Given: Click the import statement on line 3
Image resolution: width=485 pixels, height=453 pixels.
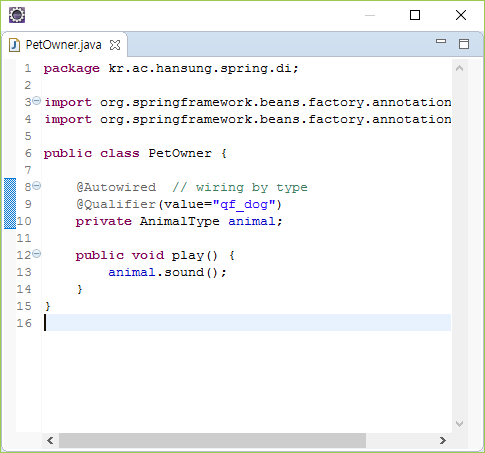Looking at the screenshot, I should tap(248, 102).
